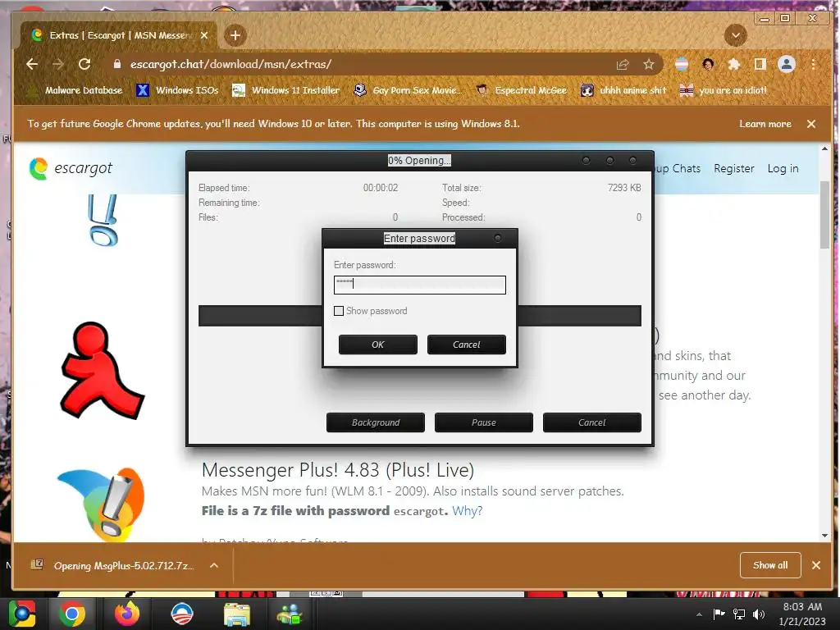The width and height of the screenshot is (840, 630).
Task: Toggle the Chrome side panel icon
Action: [760, 64]
